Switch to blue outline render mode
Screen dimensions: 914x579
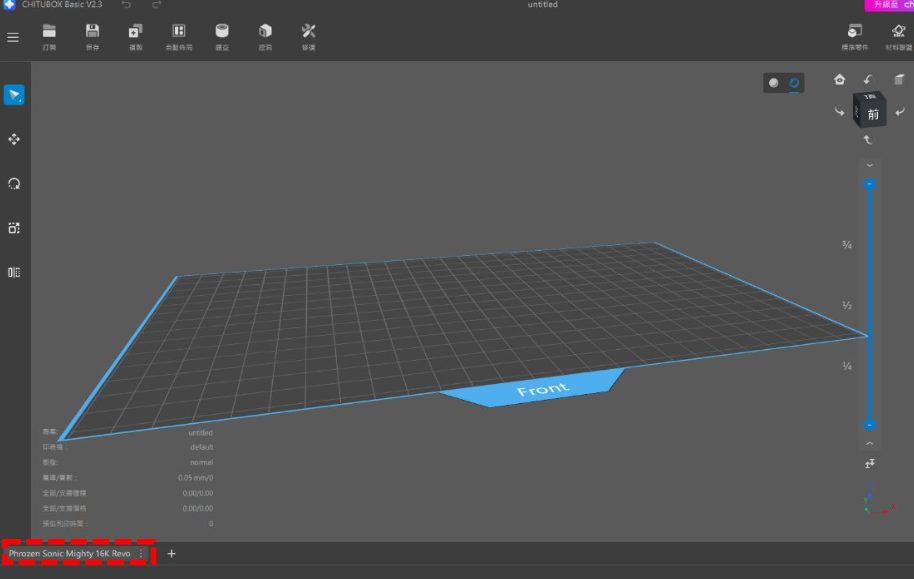[794, 83]
